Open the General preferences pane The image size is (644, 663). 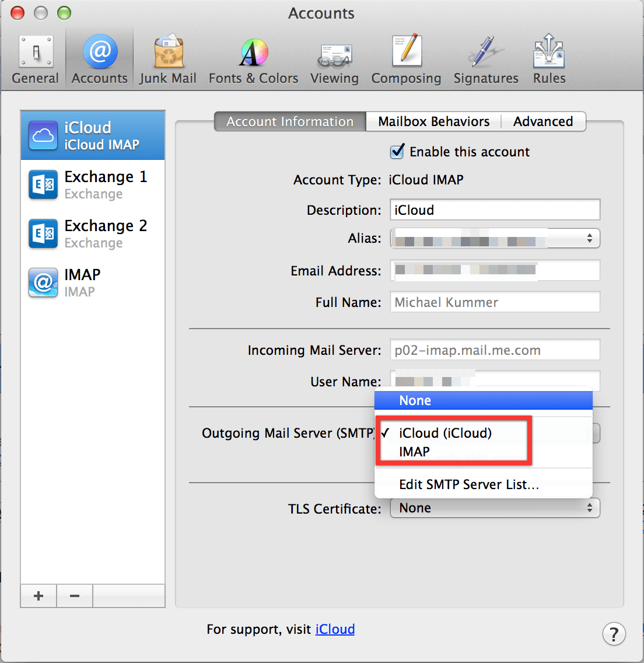(x=35, y=59)
